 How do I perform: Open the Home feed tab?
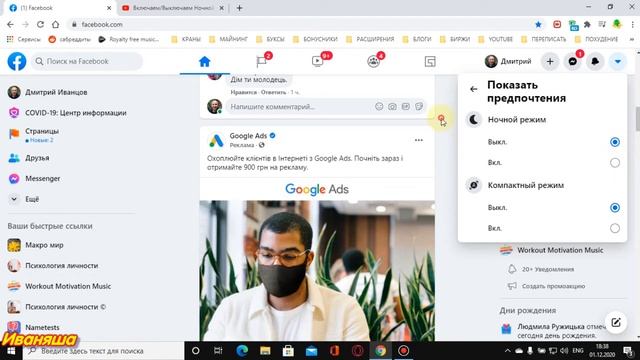204,62
